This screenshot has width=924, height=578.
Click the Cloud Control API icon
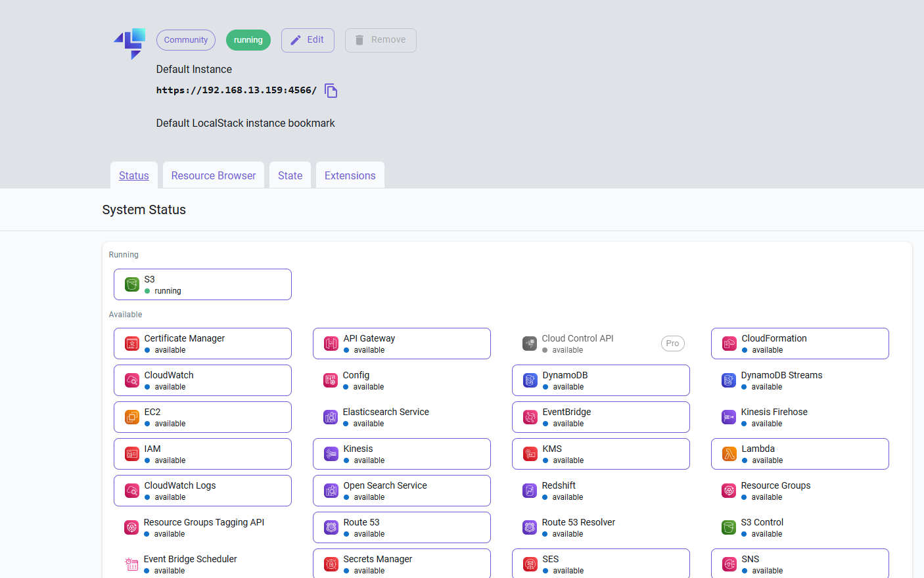click(530, 344)
